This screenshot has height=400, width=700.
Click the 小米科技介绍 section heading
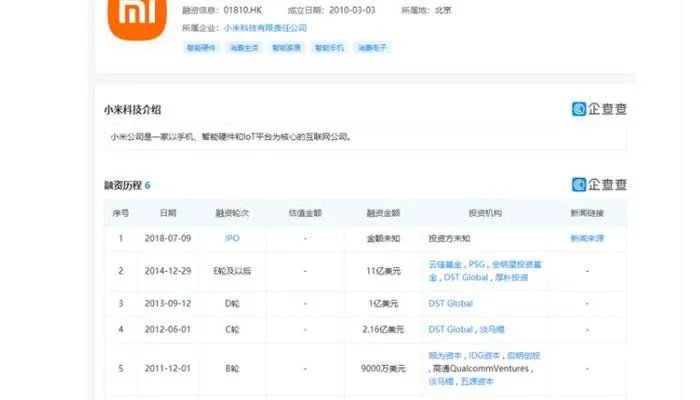click(133, 110)
